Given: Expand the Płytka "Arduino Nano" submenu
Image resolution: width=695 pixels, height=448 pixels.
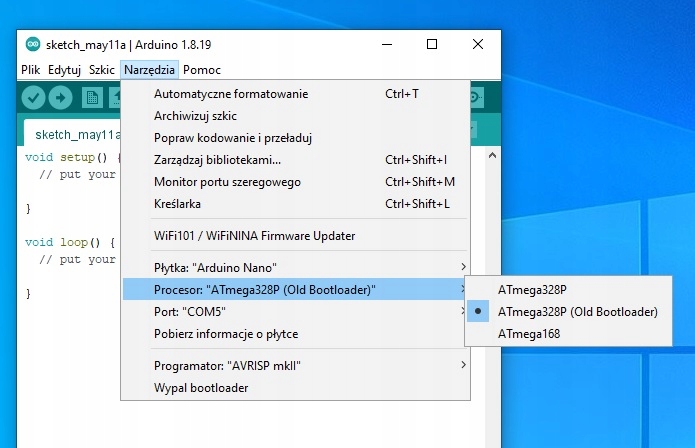Looking at the screenshot, I should point(295,267).
